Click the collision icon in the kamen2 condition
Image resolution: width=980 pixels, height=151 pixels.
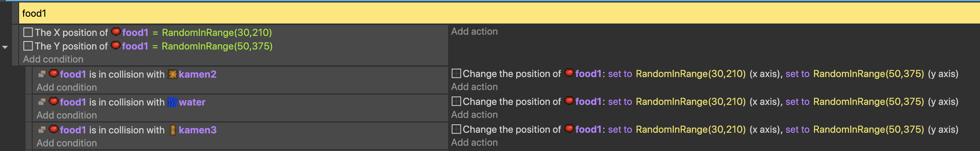[42, 74]
